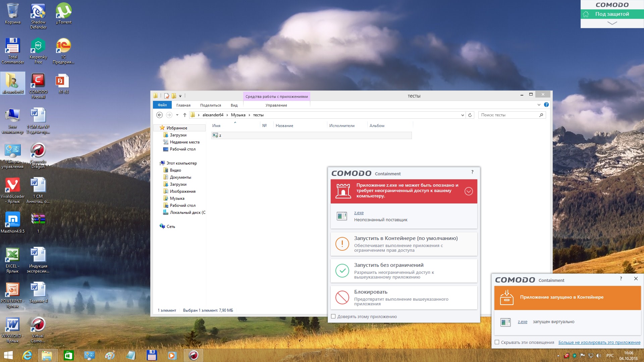Launch Internet Explorer from the taskbar

[27, 355]
